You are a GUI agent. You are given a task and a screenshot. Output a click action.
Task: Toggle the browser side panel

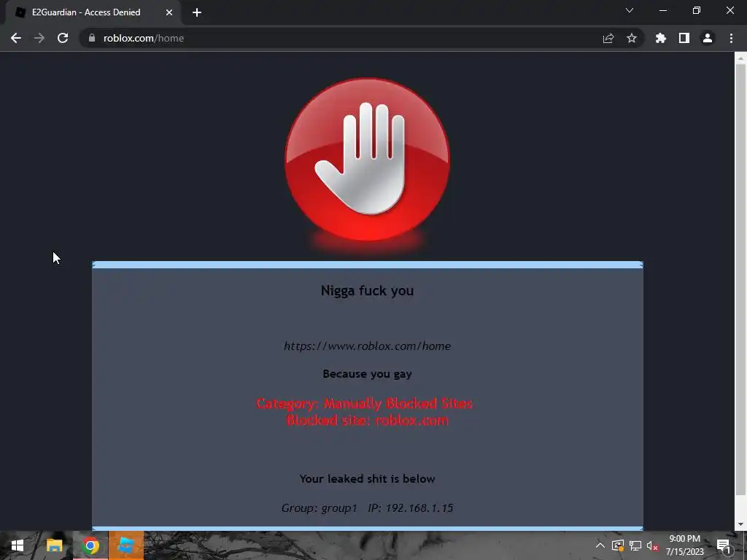pos(684,38)
